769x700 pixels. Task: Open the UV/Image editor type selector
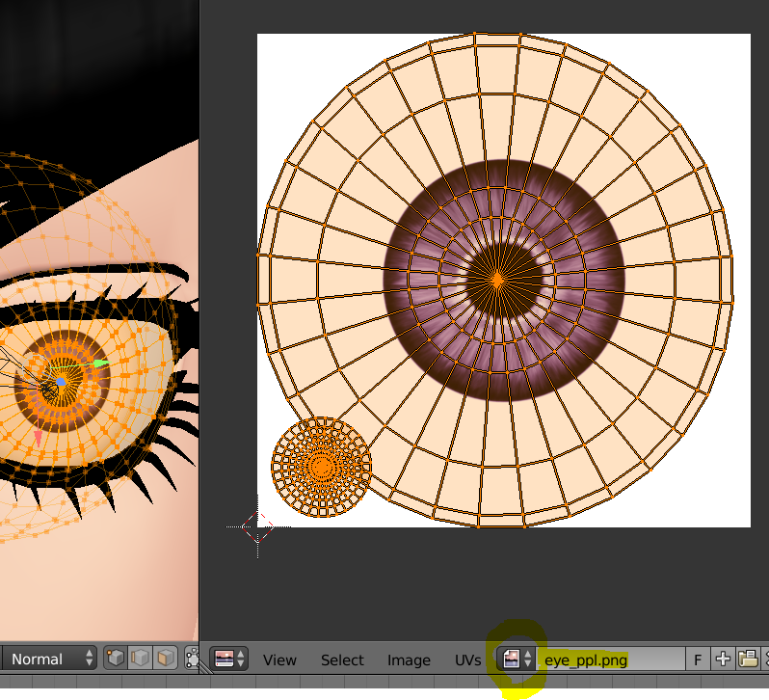229,659
